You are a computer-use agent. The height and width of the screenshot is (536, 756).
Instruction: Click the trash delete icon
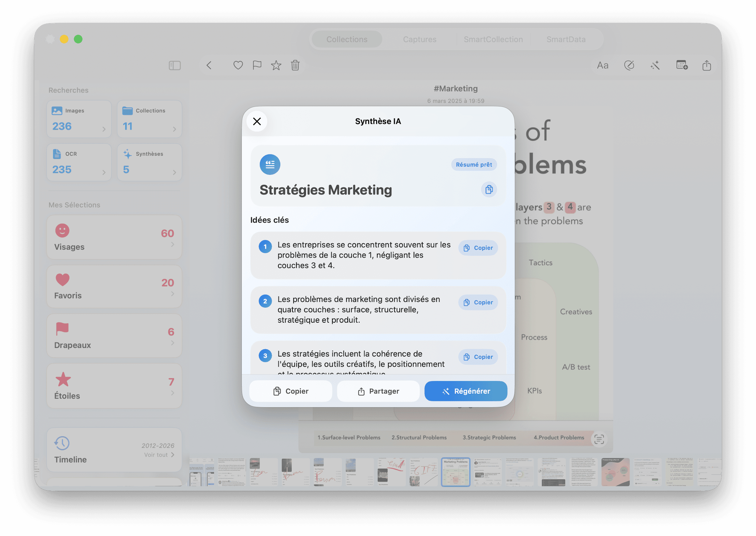point(295,65)
